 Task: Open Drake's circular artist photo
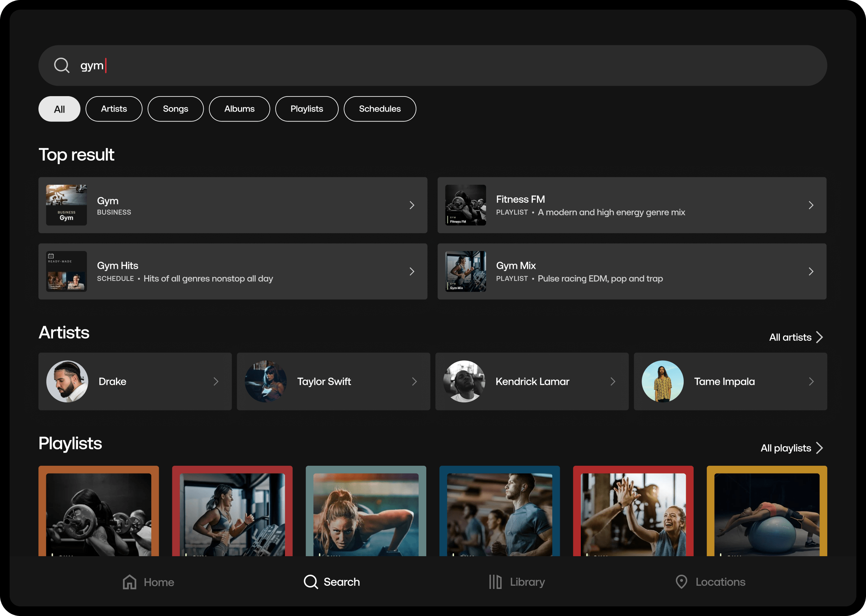[x=67, y=381]
